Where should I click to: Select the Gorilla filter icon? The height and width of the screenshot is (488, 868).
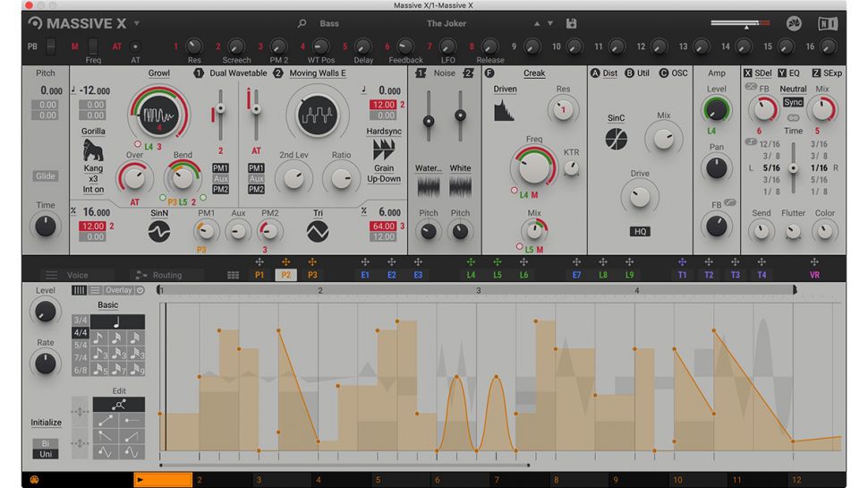click(92, 151)
